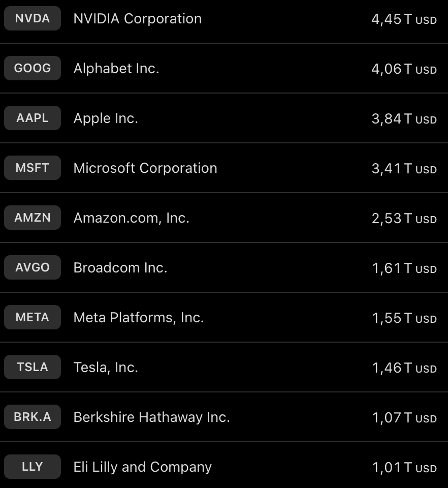
Task: Click the AMZN ticker badge
Action: pyautogui.click(x=33, y=218)
